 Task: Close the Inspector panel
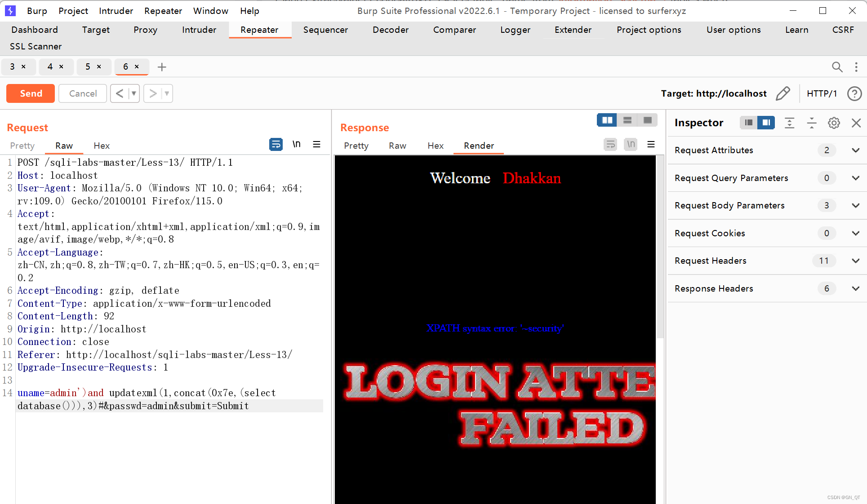(856, 123)
